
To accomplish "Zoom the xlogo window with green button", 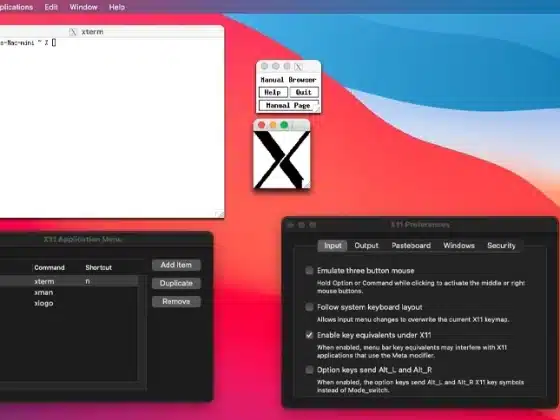I will pos(284,125).
